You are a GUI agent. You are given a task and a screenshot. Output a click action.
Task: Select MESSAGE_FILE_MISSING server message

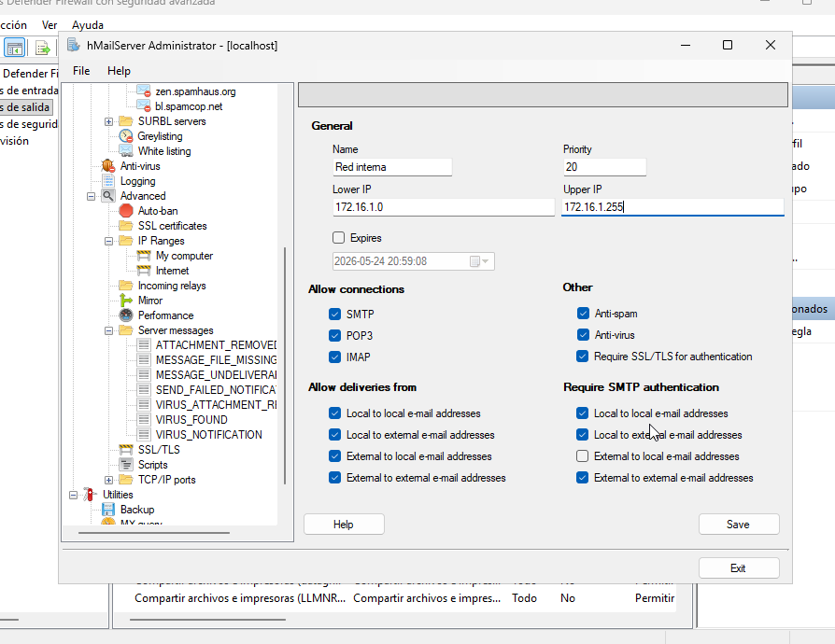tap(216, 359)
